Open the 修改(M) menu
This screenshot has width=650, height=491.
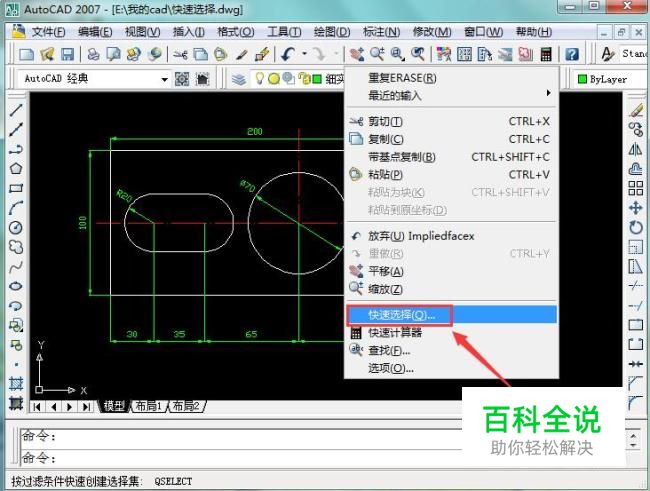coord(432,32)
